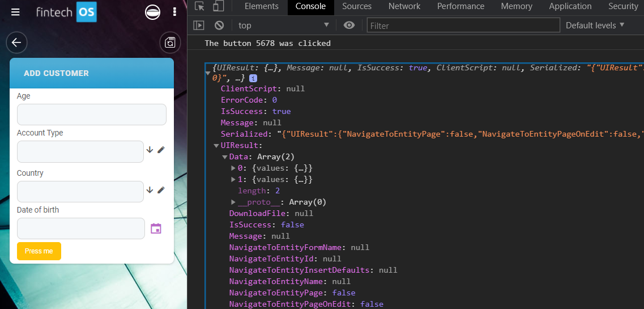Clear the console output

tap(219, 25)
